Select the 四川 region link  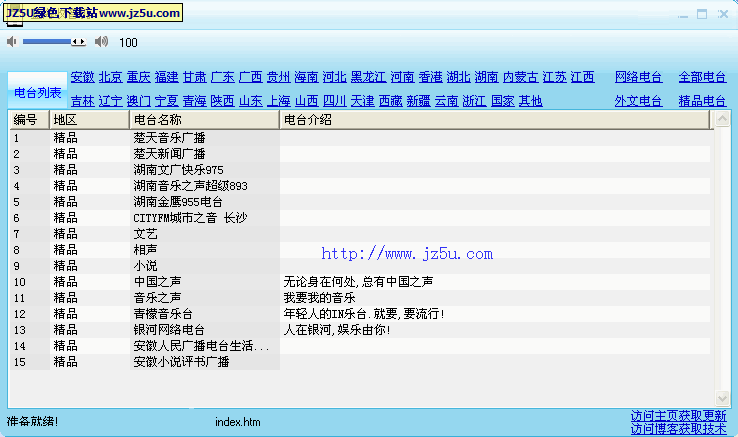335,101
